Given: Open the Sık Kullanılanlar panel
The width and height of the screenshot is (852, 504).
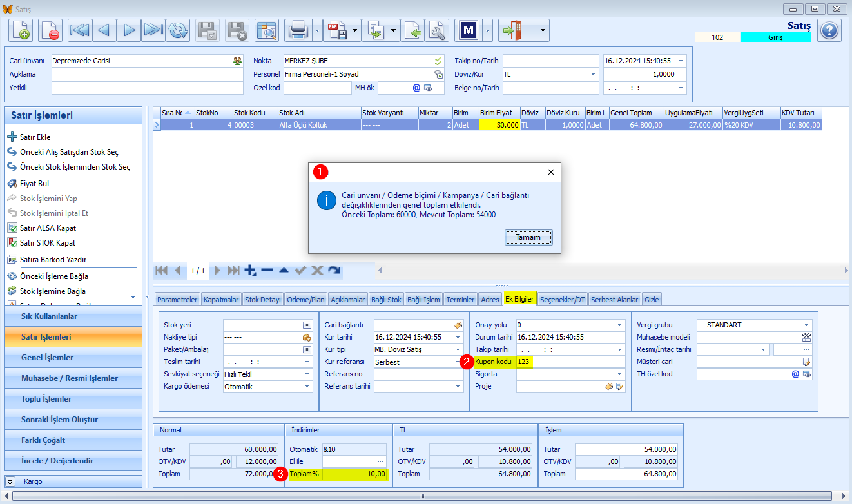Looking at the screenshot, I should [x=73, y=316].
